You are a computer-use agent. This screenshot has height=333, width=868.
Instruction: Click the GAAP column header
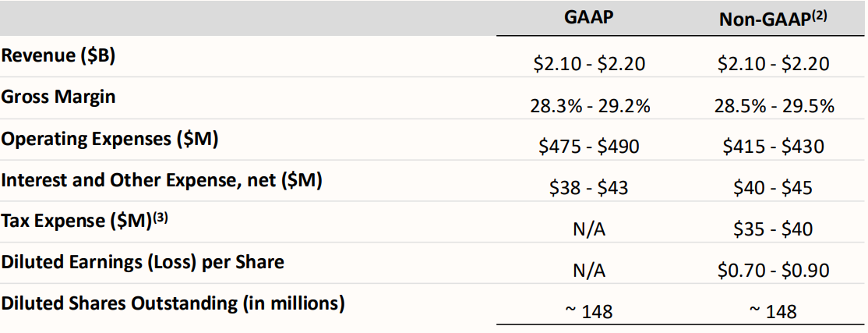[589, 19]
